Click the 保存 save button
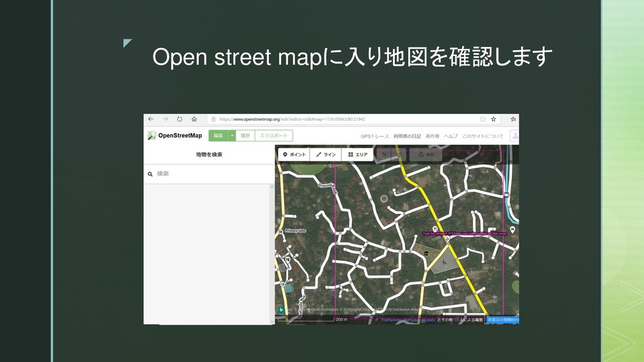This screenshot has width=644, height=362. (426, 155)
